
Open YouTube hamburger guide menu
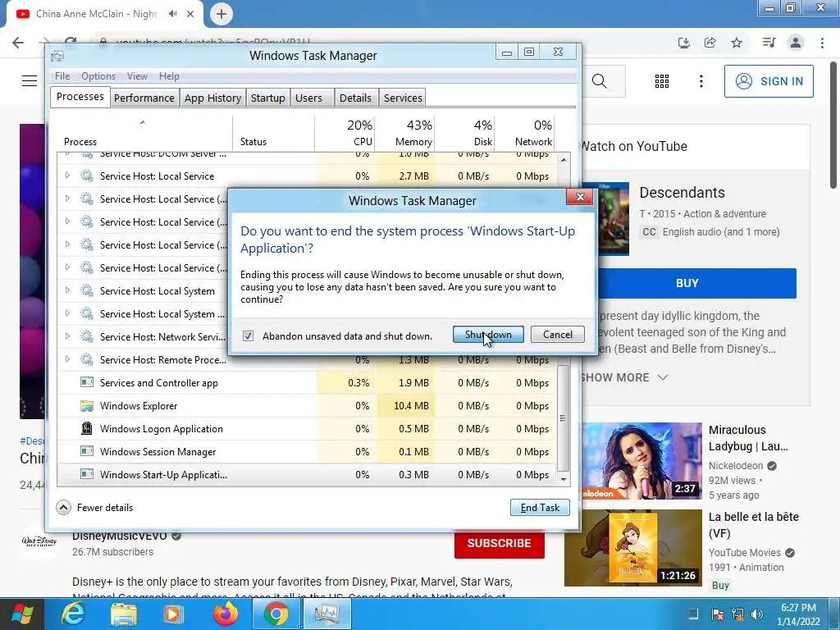pyautogui.click(x=30, y=81)
